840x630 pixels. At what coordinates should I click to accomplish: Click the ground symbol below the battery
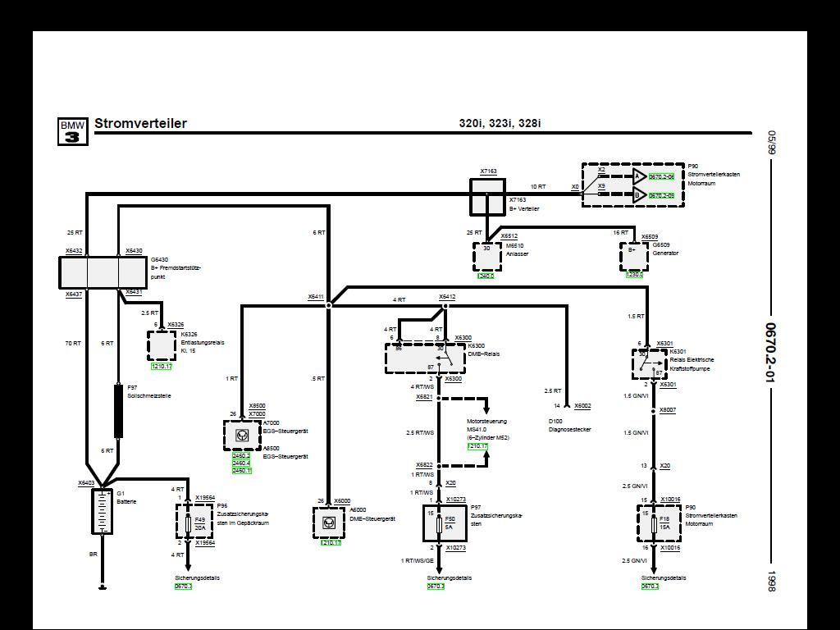[102, 587]
